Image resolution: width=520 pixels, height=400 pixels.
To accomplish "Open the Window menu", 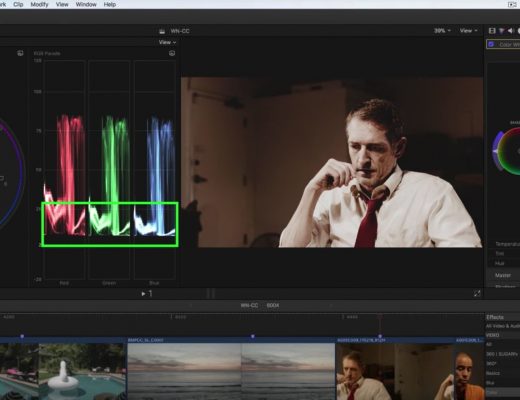I will pyautogui.click(x=86, y=4).
